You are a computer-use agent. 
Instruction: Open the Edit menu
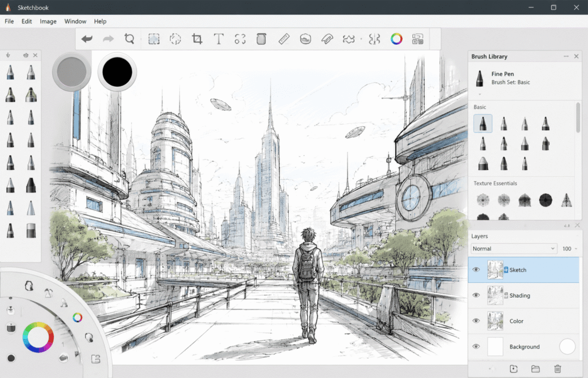pyautogui.click(x=26, y=21)
